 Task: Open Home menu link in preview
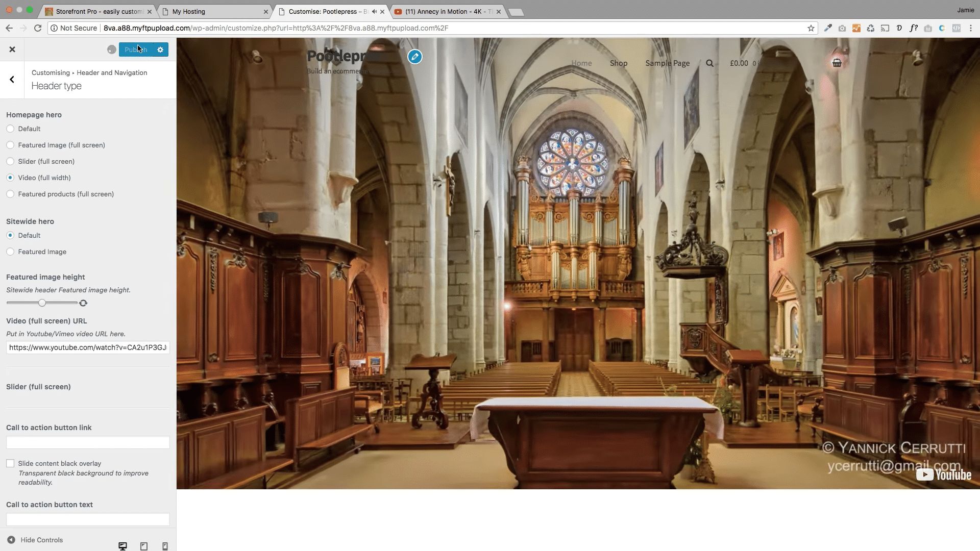[x=581, y=63]
